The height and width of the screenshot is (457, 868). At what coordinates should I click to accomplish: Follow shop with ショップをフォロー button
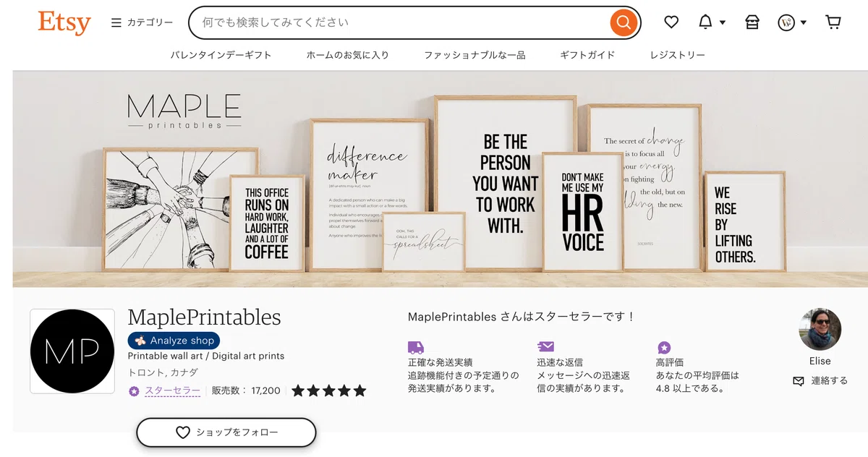click(x=226, y=432)
